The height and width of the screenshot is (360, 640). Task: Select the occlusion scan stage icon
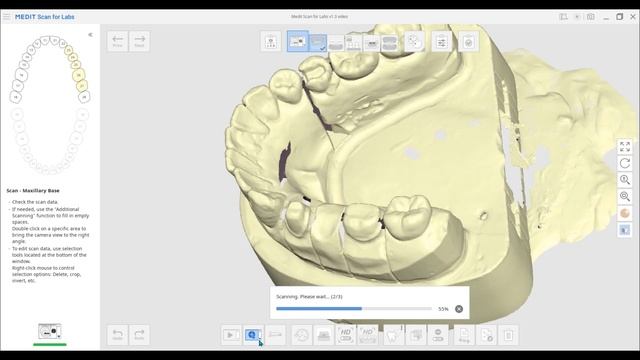tap(371, 43)
